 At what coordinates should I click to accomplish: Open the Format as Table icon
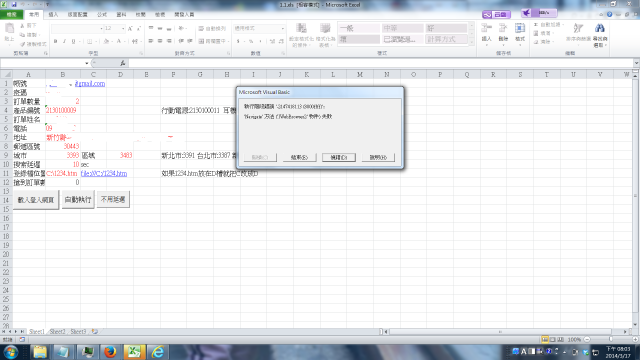tap(325, 29)
